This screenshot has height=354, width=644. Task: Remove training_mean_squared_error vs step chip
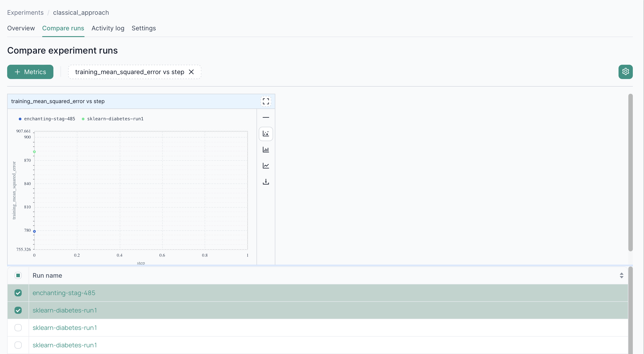point(191,72)
